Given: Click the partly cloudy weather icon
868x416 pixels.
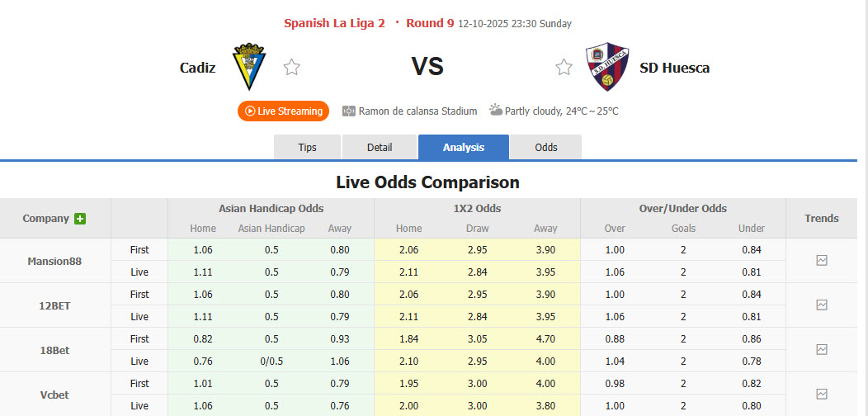Looking at the screenshot, I should click(495, 110).
